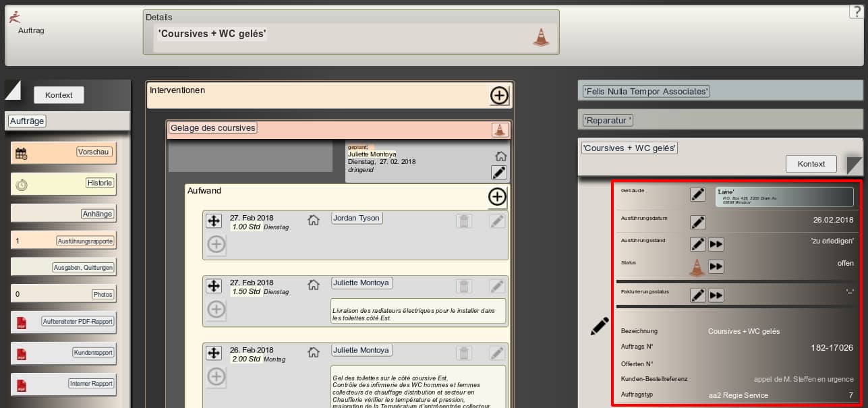Click the plus icon in Aufwand section
Viewport: 868px width, 408px height.
point(497,197)
